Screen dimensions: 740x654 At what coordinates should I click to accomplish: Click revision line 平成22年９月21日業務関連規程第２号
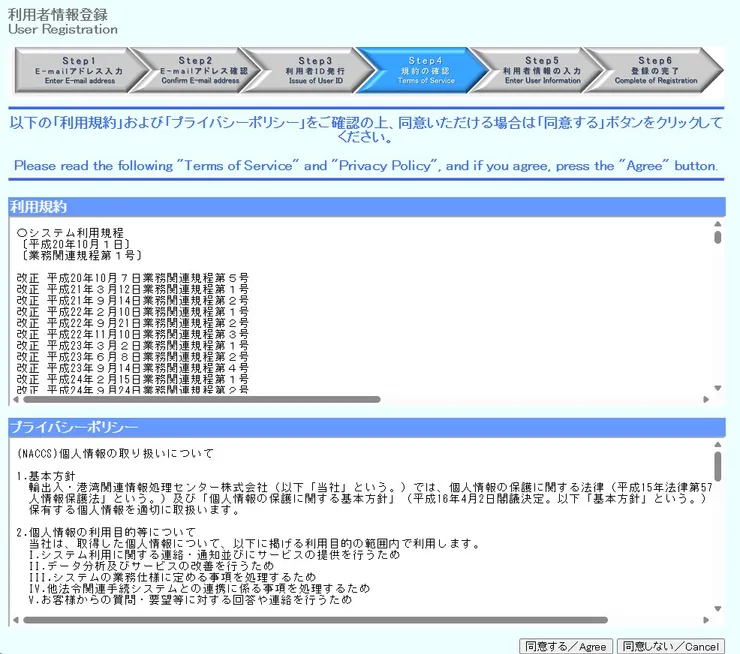(x=148, y=323)
